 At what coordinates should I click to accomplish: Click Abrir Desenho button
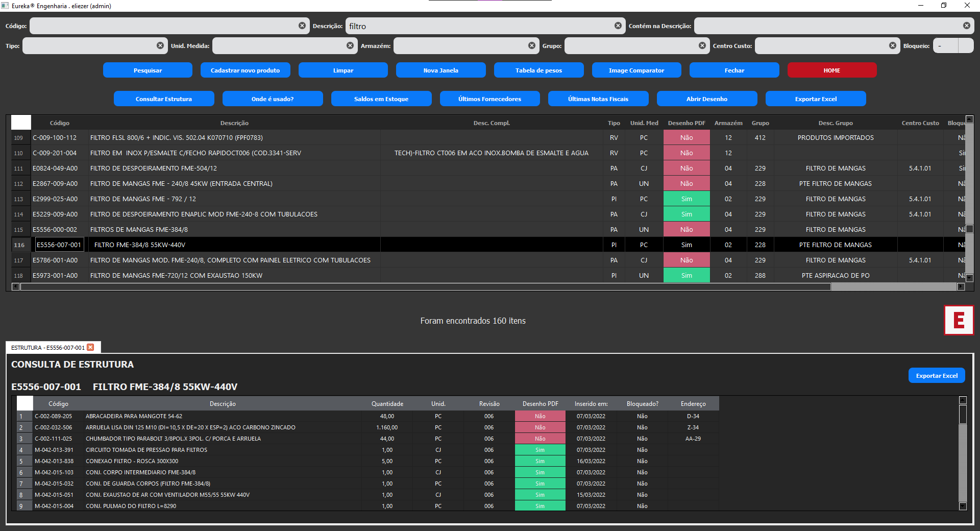(707, 99)
